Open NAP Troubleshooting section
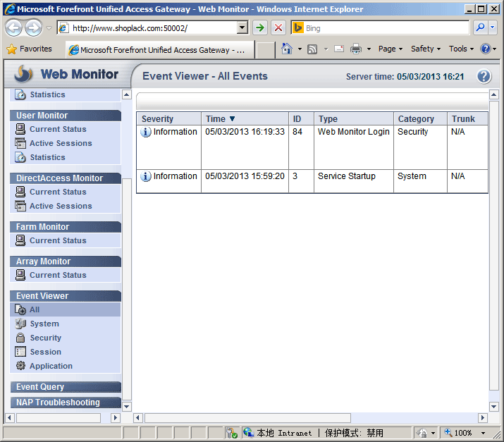504x442 pixels. click(66, 402)
